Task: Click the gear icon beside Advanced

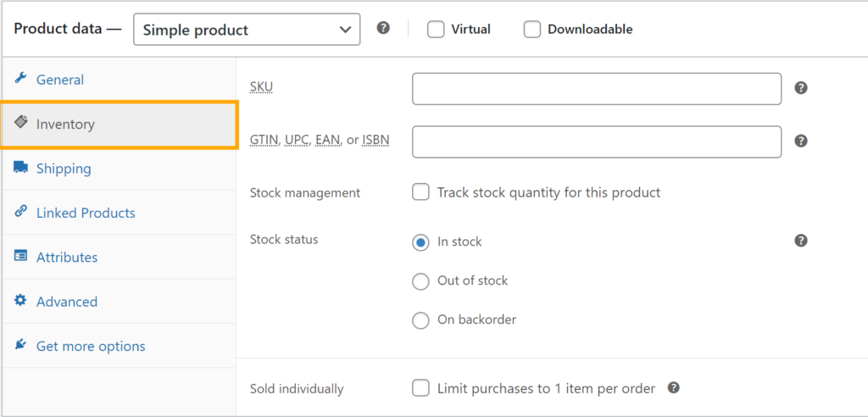Action: (x=21, y=301)
